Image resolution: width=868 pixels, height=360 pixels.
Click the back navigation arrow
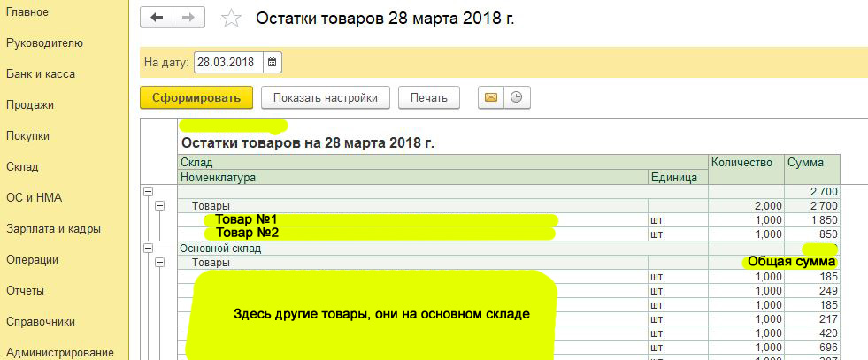pos(157,18)
